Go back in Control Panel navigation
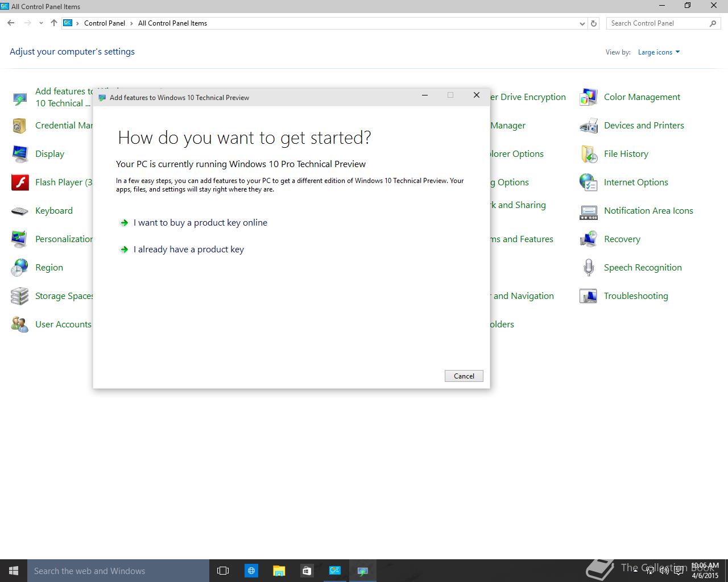Viewport: 728px width, 582px height. pos(11,23)
